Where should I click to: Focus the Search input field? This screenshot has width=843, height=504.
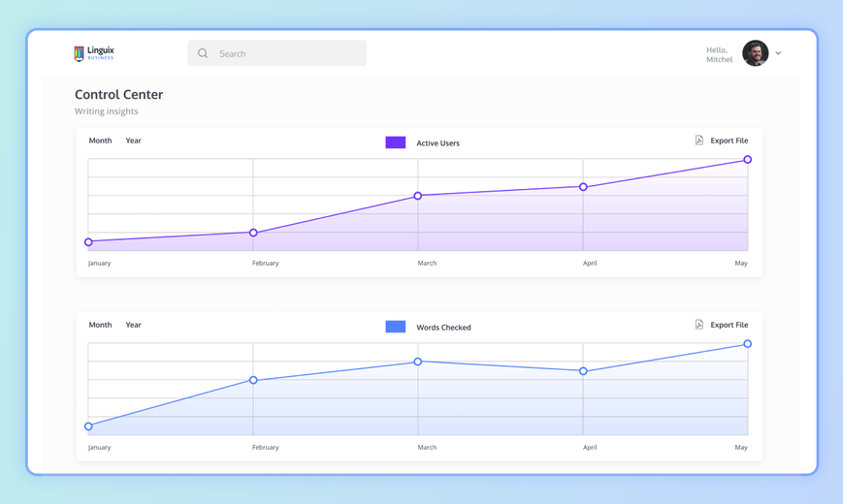(x=276, y=53)
